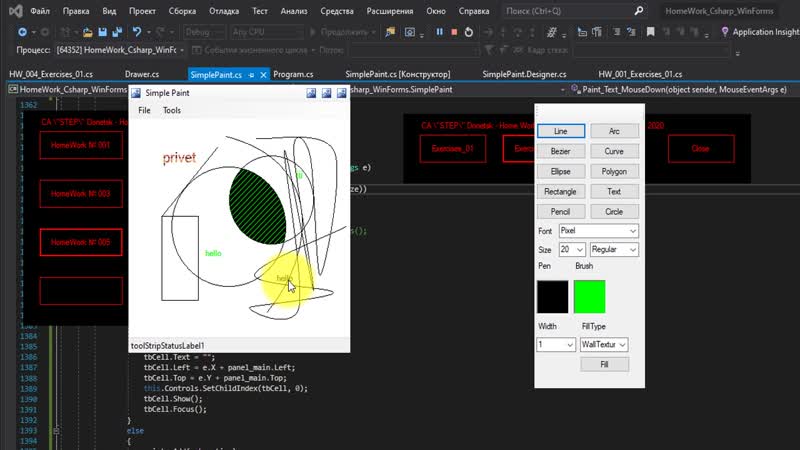Click the first Simple Paint title bar icon
Viewport: 800px width, 450px height.
coord(311,93)
